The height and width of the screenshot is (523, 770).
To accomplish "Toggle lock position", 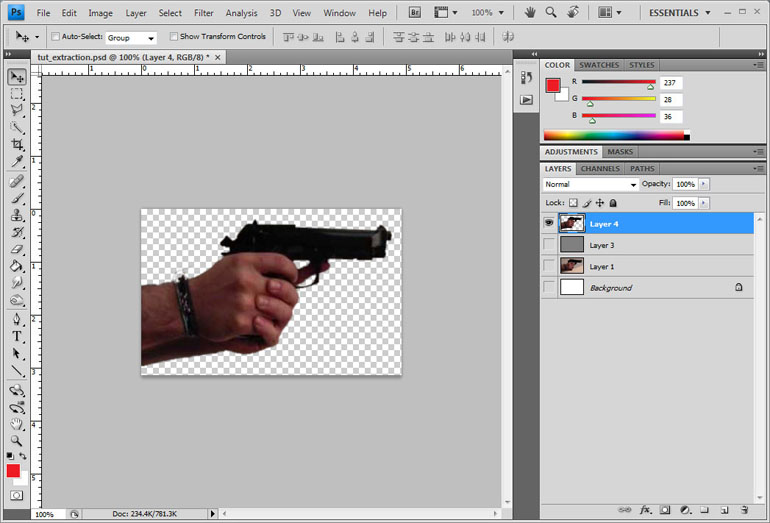I will click(600, 203).
